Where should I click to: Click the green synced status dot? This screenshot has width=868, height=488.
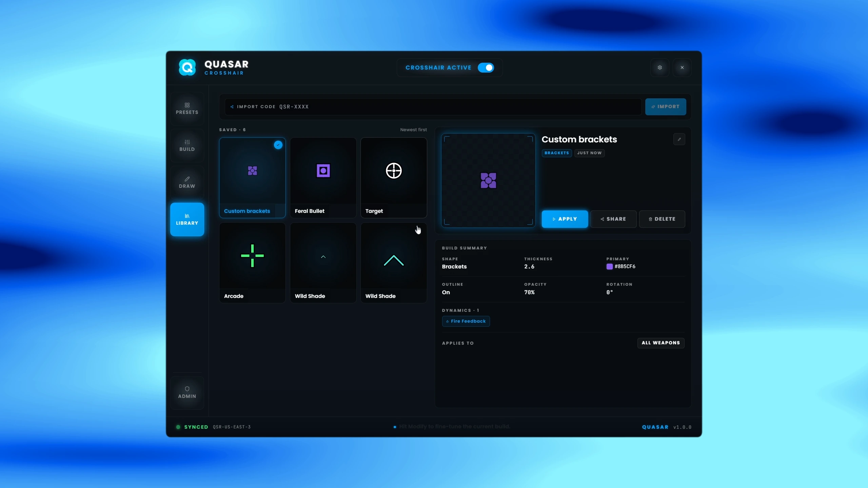[x=178, y=427]
